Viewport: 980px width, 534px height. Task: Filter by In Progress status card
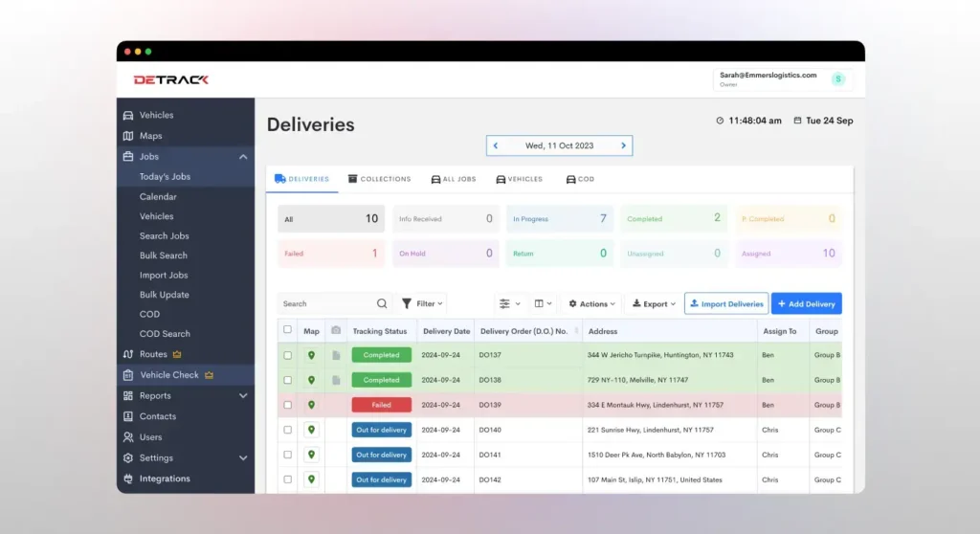559,219
